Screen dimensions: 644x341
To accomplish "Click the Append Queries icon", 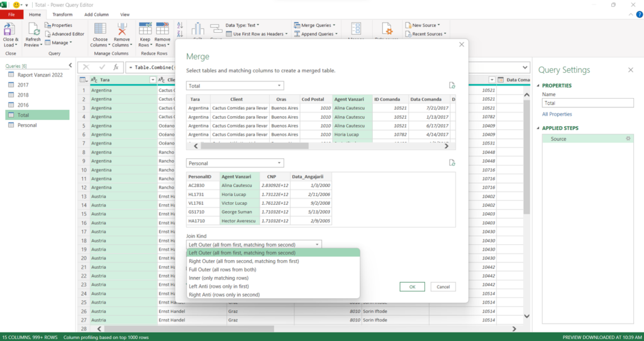I will 297,34.
